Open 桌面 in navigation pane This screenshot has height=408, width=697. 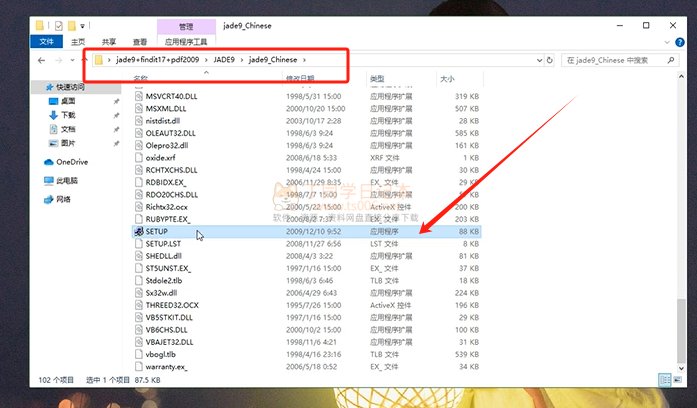tap(68, 101)
